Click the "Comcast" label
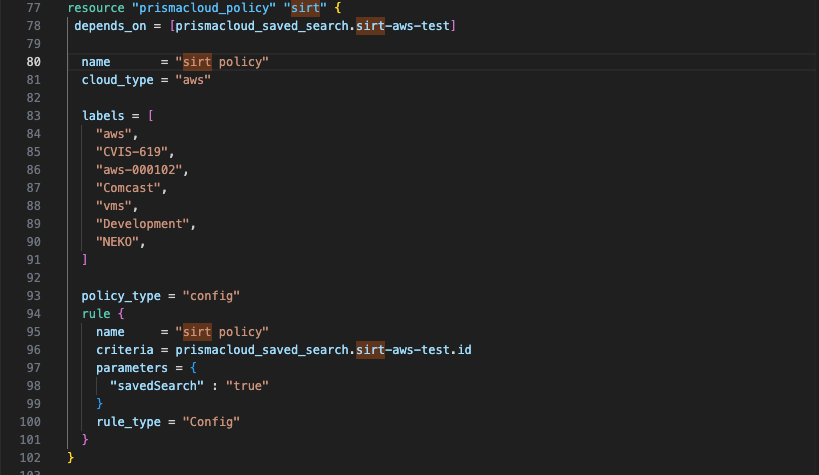 (128, 188)
